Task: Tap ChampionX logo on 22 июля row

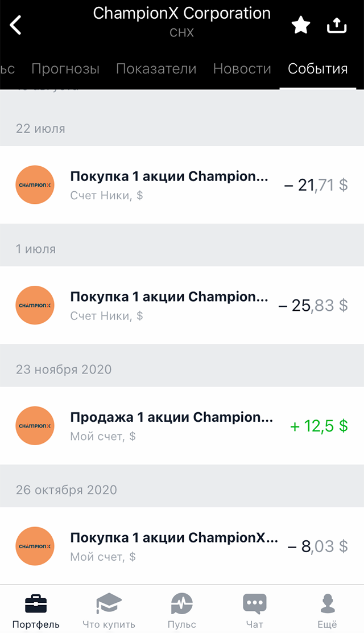Action: tap(35, 184)
